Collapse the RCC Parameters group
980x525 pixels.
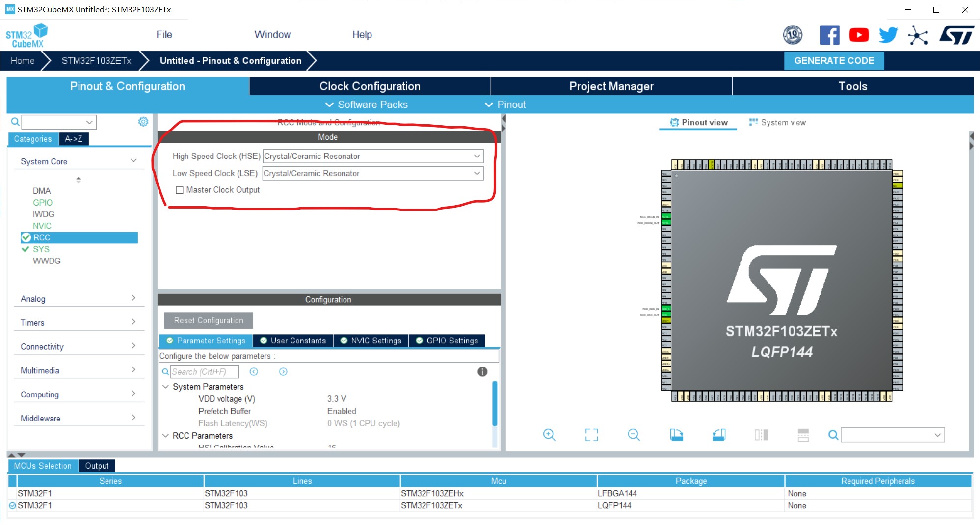pyautogui.click(x=165, y=436)
